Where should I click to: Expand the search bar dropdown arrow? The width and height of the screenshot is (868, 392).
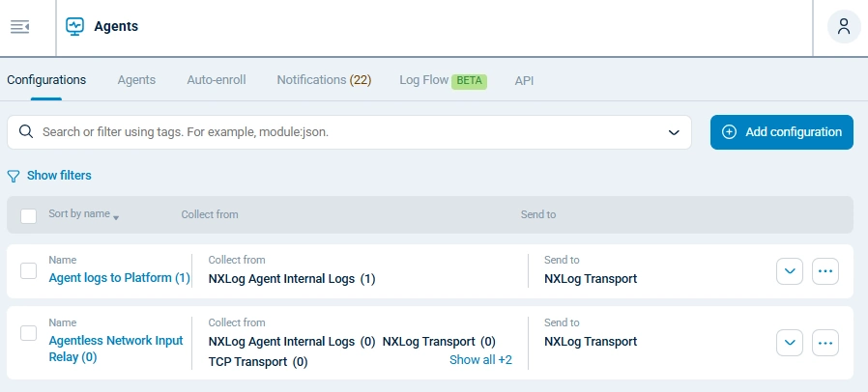674,132
